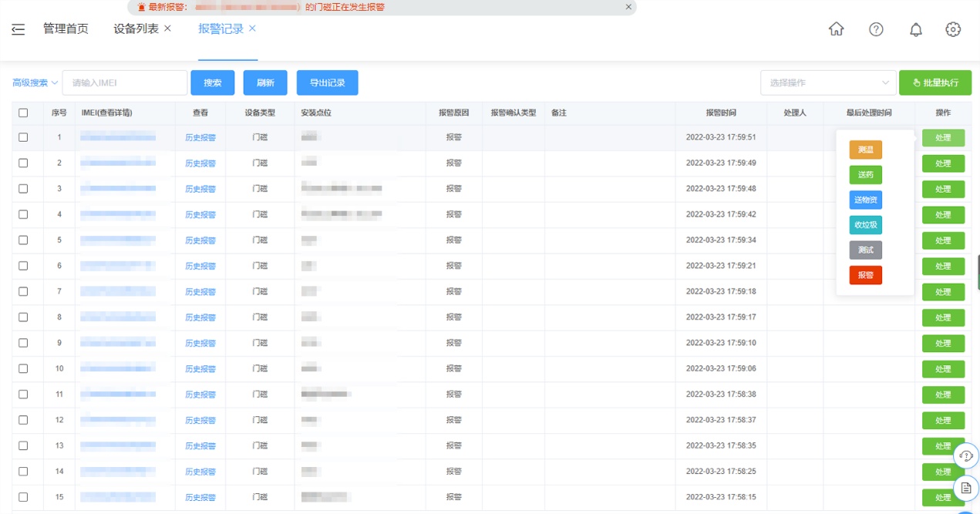This screenshot has height=514, width=980.
Task: Open help question mark icon
Action: (x=876, y=29)
